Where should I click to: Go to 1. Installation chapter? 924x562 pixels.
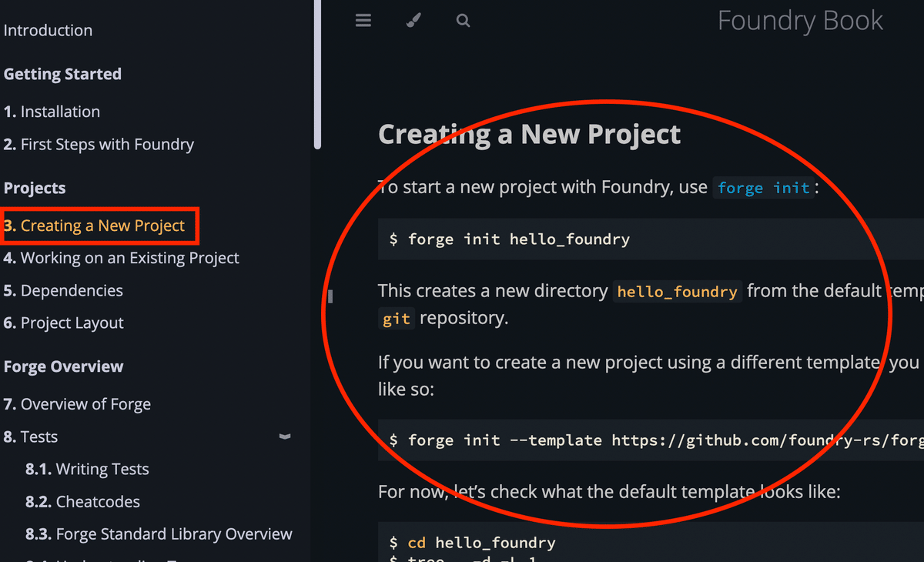52,112
